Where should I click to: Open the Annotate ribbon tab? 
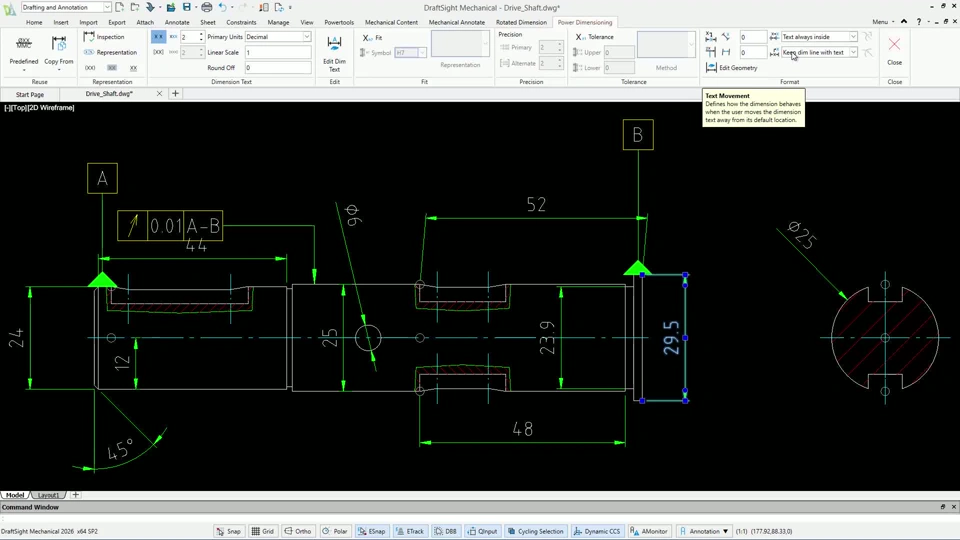click(x=177, y=22)
